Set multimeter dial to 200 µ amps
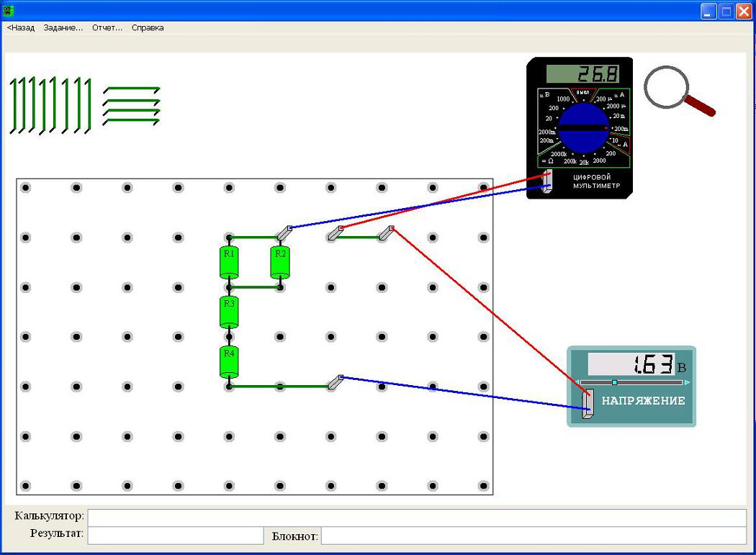Screen dimensions: 756x555 coord(603,99)
